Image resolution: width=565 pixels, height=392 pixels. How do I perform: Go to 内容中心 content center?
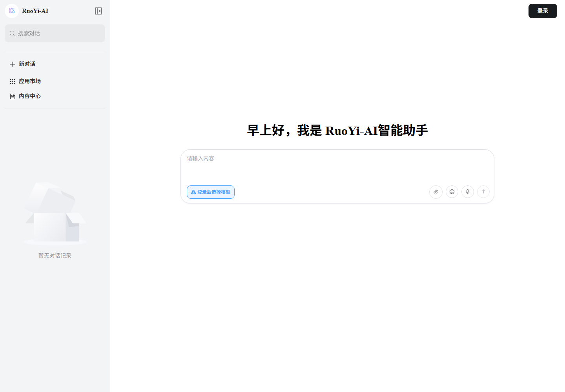[x=55, y=96]
